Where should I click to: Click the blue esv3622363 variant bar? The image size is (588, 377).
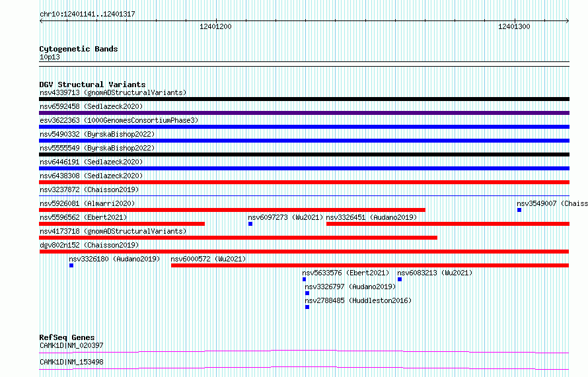point(304,127)
